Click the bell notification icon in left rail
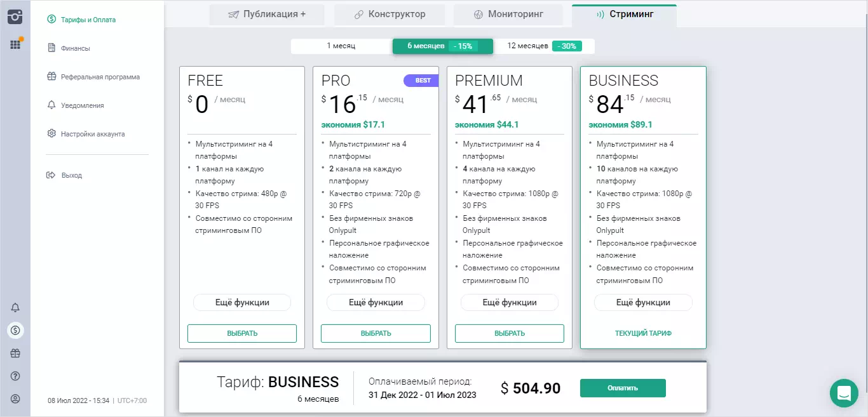The height and width of the screenshot is (417, 868). click(15, 307)
